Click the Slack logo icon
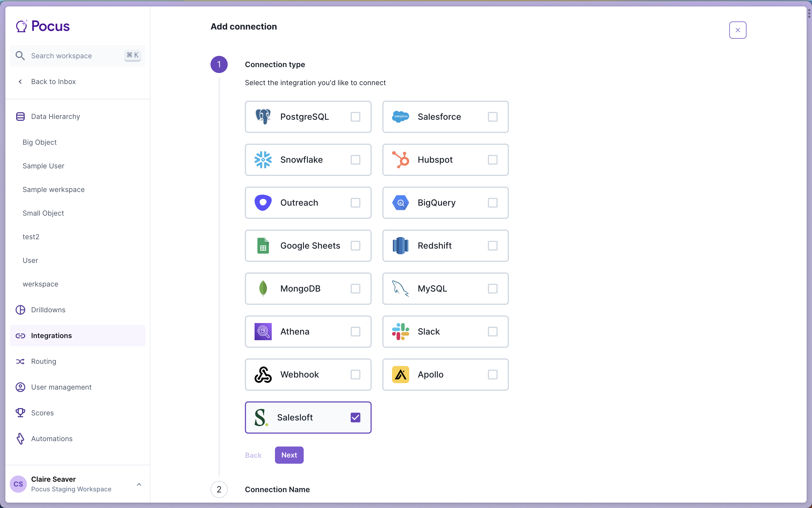This screenshot has width=812, height=508. point(400,332)
